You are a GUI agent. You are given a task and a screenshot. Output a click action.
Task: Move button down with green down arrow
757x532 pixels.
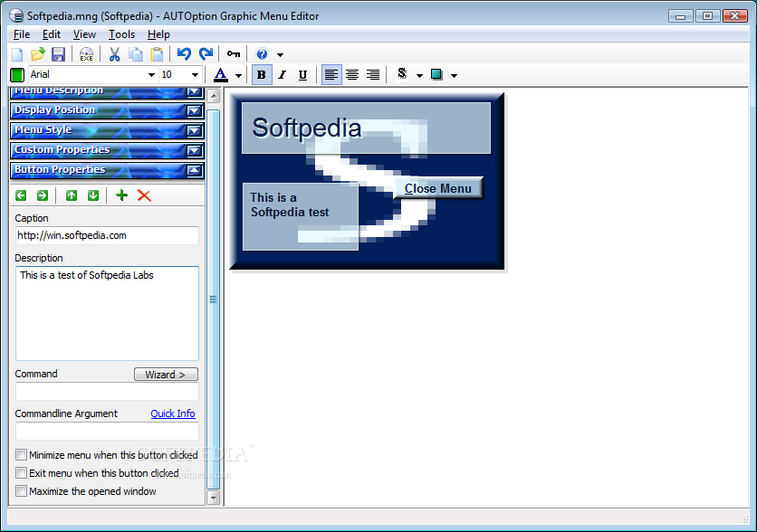(93, 195)
